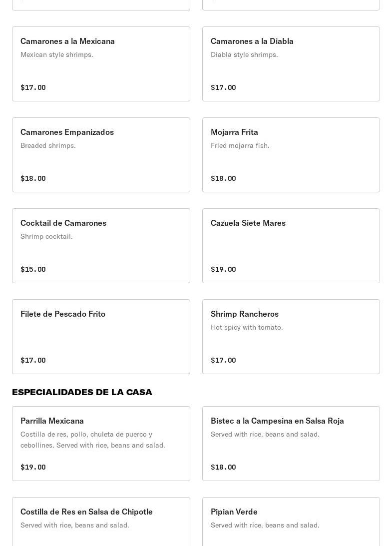Select the Cazuela Siete Mares card
Image resolution: width=392 pixels, height=546 pixels.
click(291, 246)
